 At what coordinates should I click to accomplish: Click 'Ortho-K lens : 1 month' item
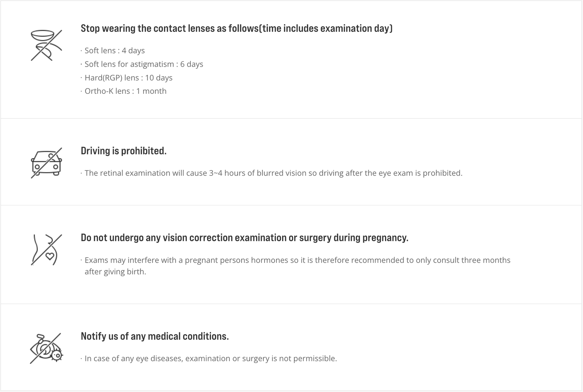coord(125,91)
